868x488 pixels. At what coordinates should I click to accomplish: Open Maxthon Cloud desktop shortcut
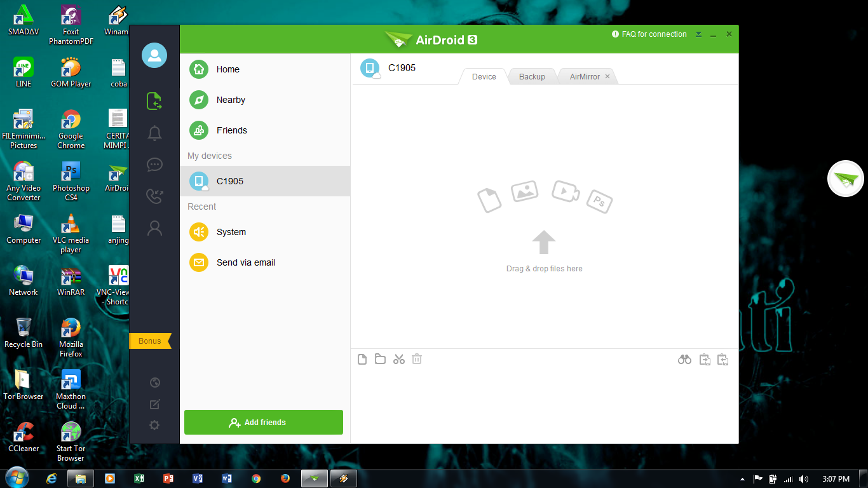pyautogui.click(x=71, y=390)
